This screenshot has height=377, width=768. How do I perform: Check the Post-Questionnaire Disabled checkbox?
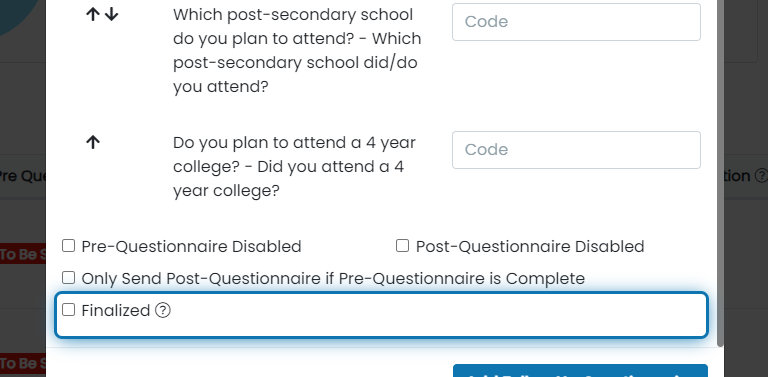pyautogui.click(x=403, y=246)
